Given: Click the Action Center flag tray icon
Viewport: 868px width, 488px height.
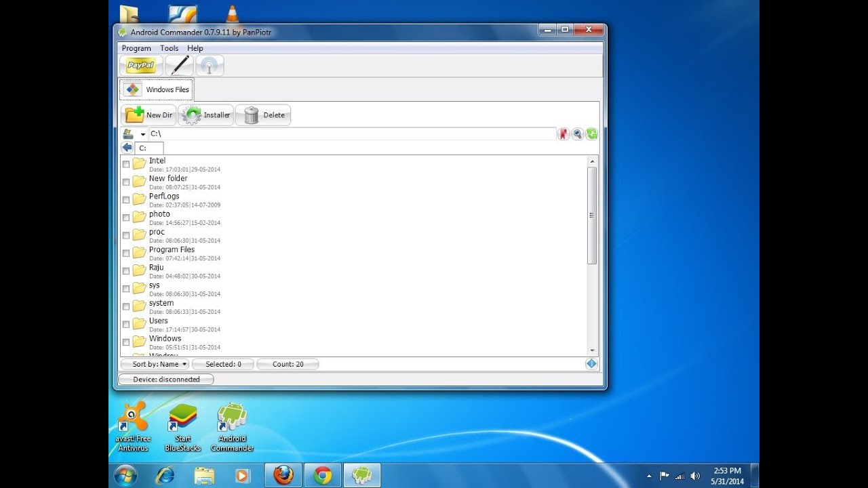Looking at the screenshot, I should click(x=665, y=476).
